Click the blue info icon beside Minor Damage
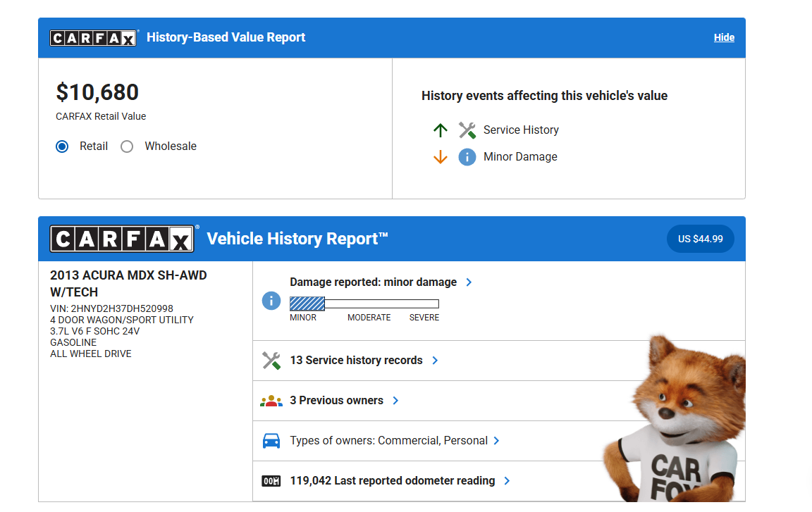The width and height of the screenshot is (812, 512). [467, 157]
